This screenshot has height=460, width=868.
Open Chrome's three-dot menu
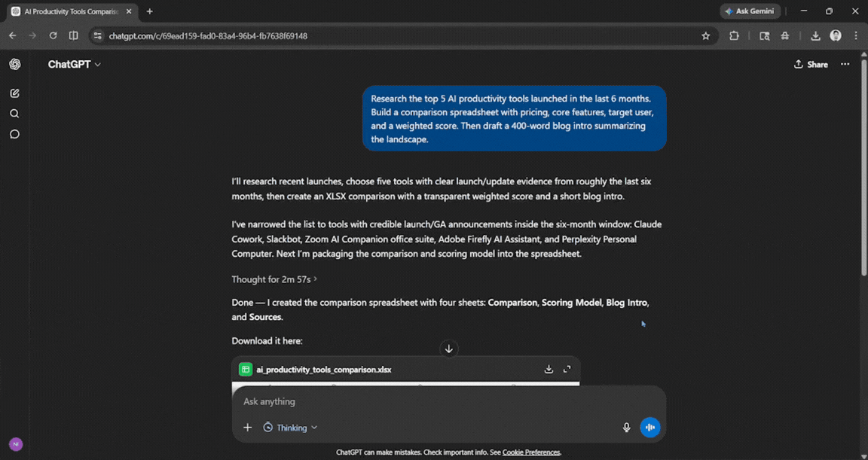pyautogui.click(x=855, y=35)
